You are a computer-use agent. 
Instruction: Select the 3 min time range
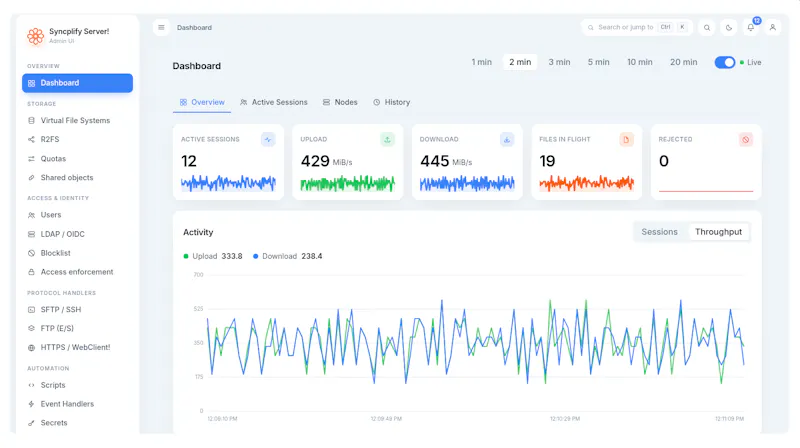(559, 62)
